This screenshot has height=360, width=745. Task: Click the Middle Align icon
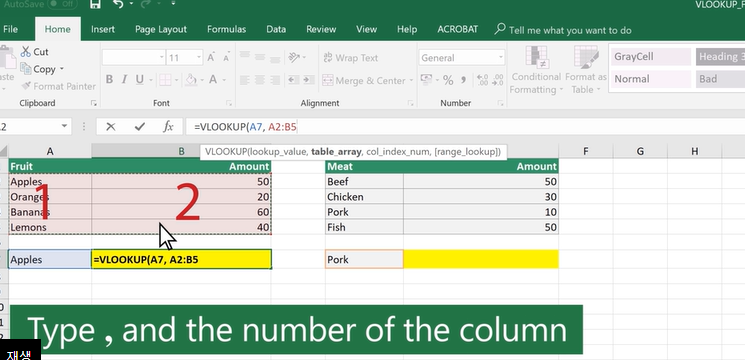pos(260,57)
